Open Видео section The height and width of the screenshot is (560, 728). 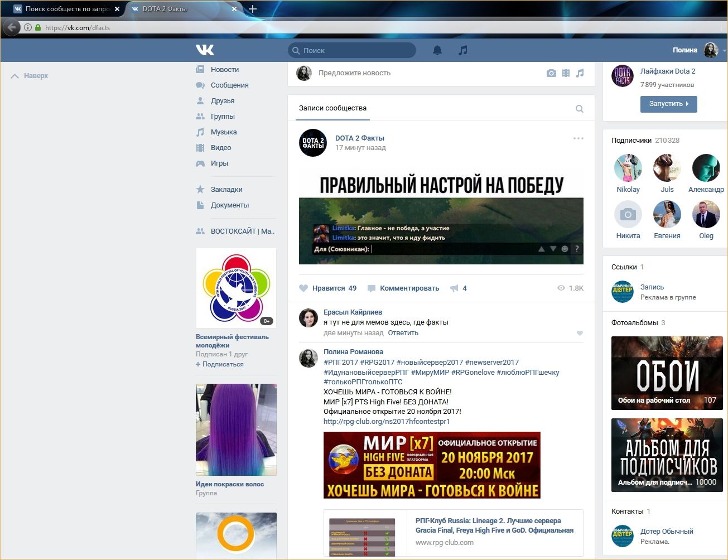[221, 148]
